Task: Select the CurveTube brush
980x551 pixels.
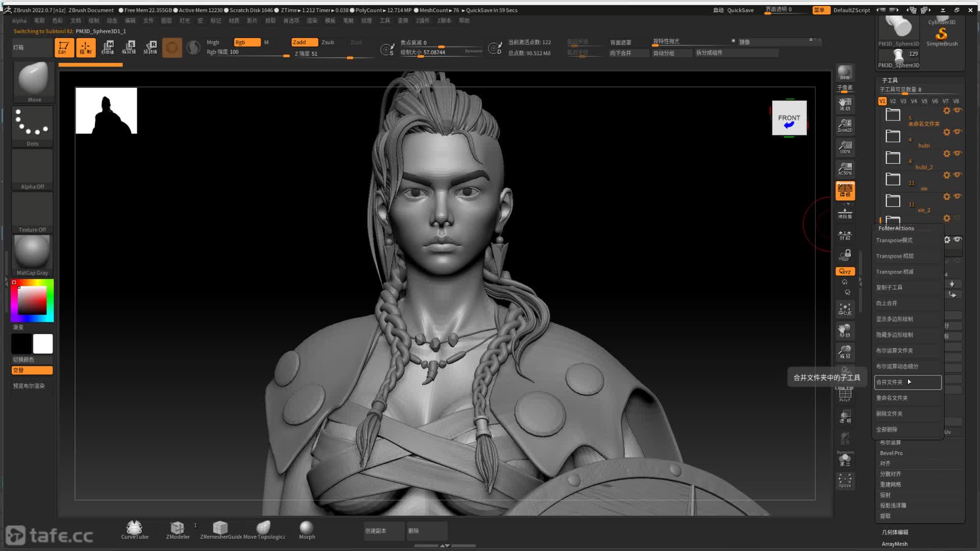Action: [135, 530]
